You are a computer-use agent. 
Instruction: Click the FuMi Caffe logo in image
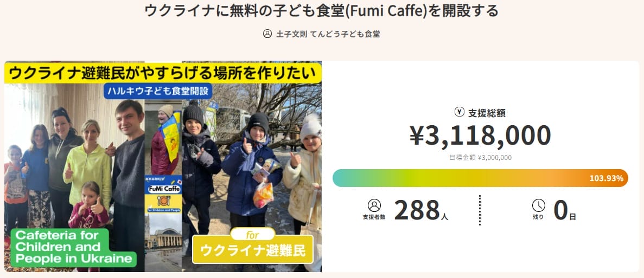(163, 189)
